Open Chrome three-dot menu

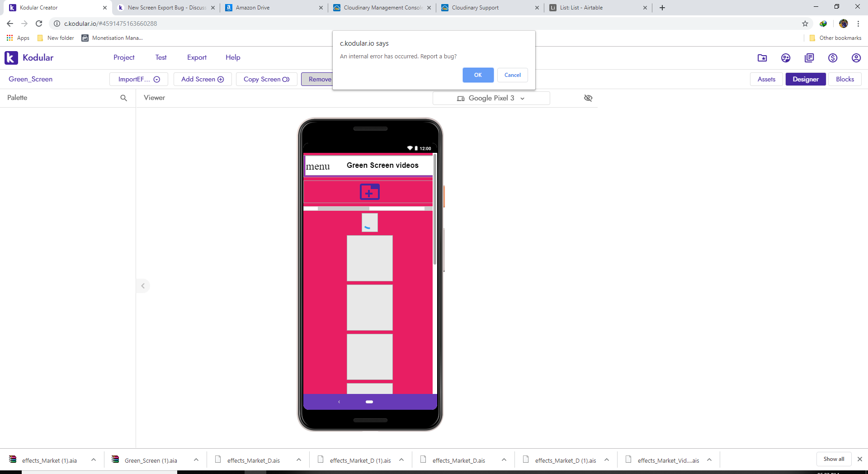point(858,24)
